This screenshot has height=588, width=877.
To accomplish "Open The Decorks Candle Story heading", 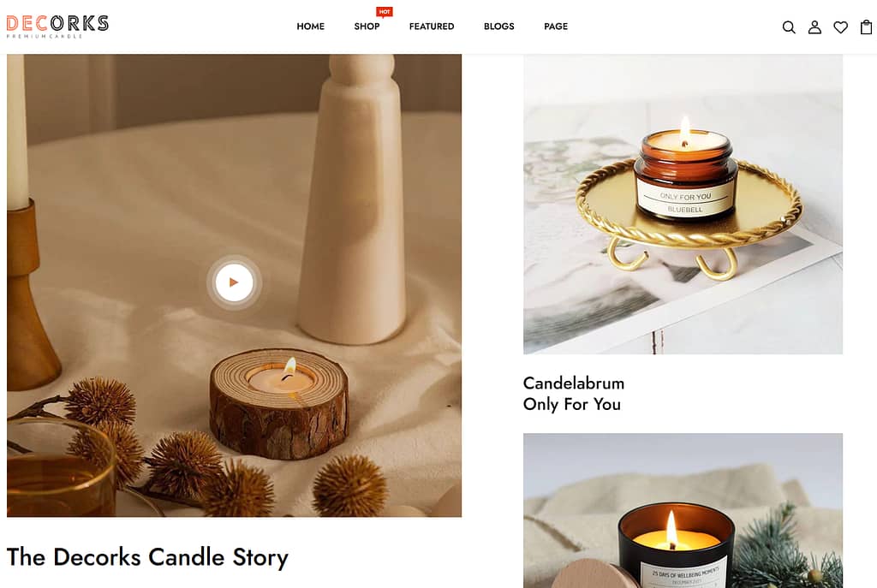I will [147, 557].
